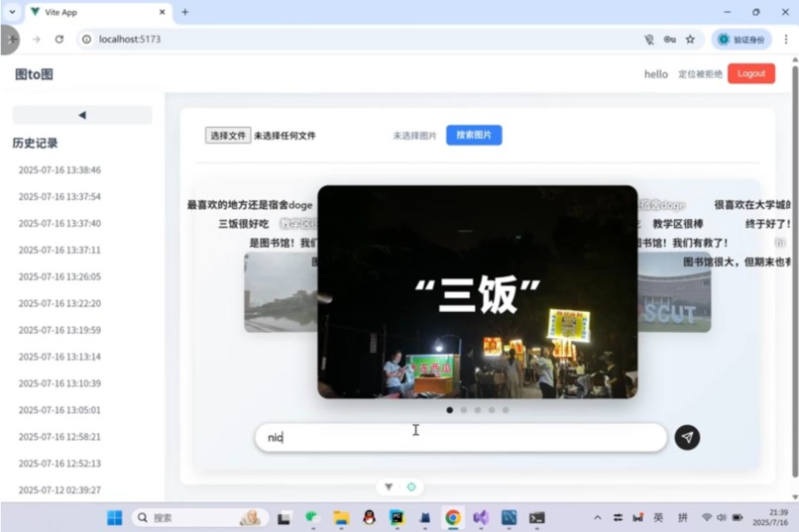This screenshot has height=532, width=799.
Task: Bookmark this page with the star icon
Action: point(690,40)
